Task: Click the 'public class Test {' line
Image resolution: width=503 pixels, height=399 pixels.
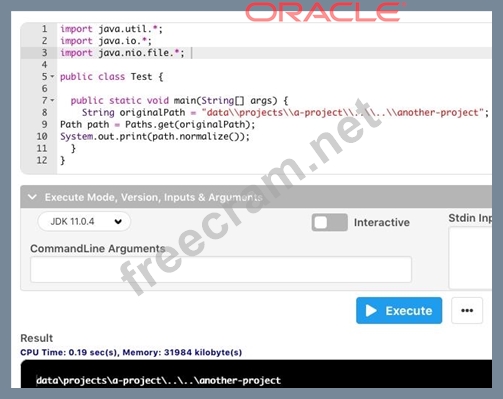Action: pos(112,77)
